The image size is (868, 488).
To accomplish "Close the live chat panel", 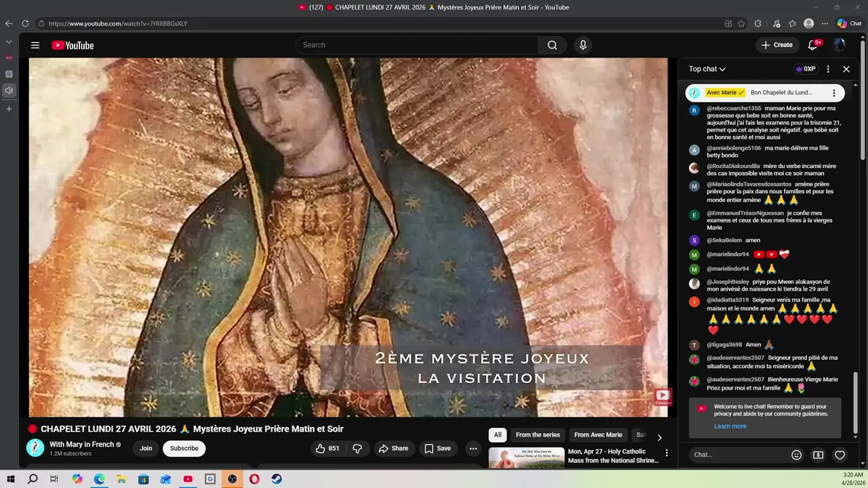I will (846, 69).
